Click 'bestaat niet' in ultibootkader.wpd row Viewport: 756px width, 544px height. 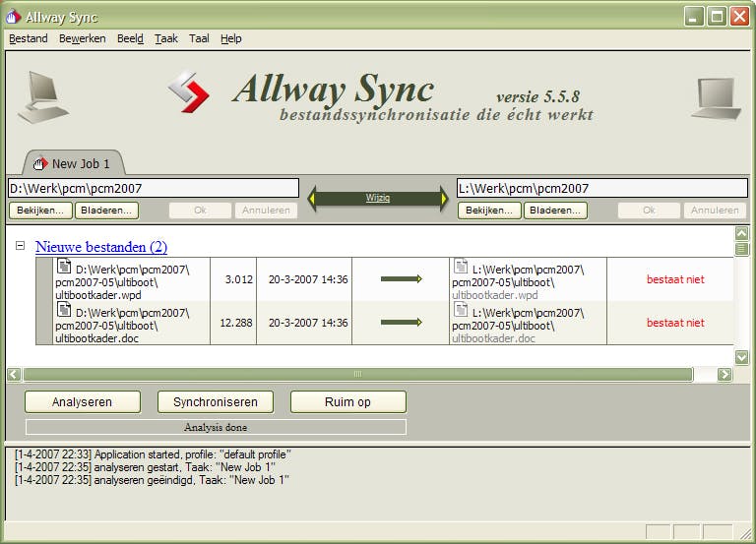[x=675, y=279]
